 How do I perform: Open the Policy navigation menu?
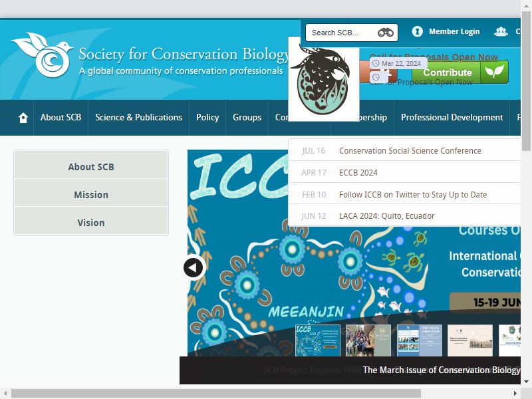pyautogui.click(x=207, y=118)
